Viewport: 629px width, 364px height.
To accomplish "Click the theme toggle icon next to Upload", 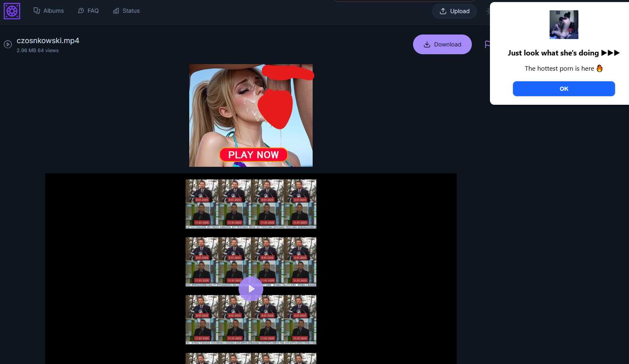I will click(x=488, y=11).
